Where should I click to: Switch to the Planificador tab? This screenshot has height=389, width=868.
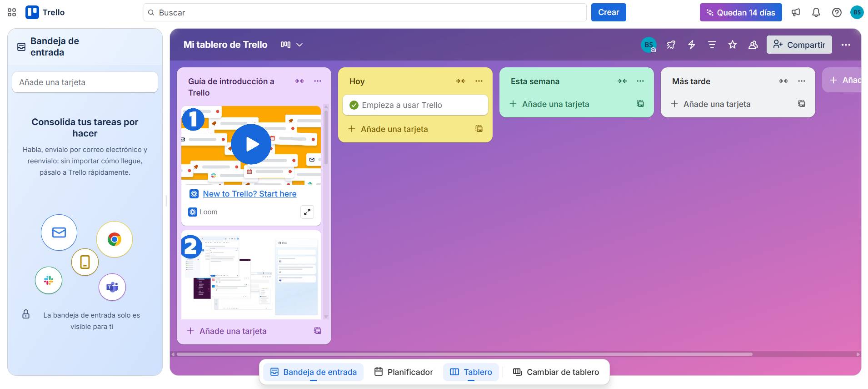pyautogui.click(x=404, y=372)
